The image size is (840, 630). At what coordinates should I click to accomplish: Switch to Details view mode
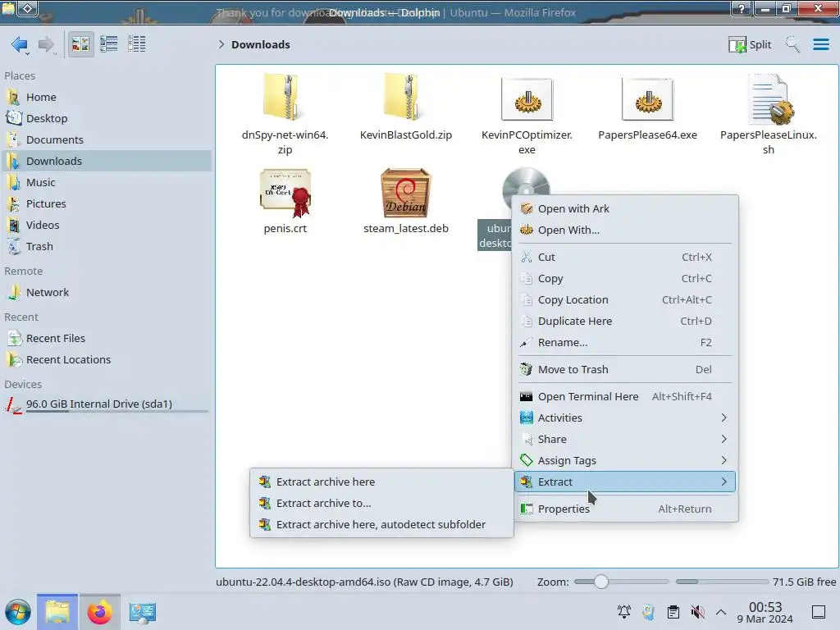(137, 44)
